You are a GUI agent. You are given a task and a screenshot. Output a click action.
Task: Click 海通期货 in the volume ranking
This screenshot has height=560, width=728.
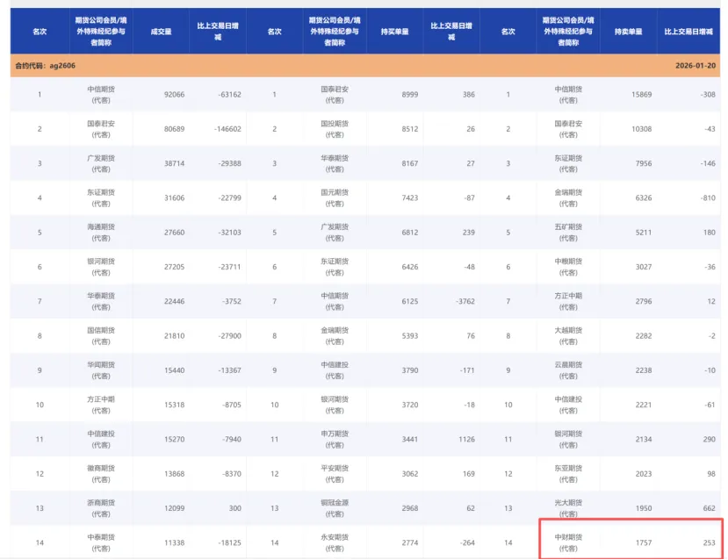click(101, 232)
